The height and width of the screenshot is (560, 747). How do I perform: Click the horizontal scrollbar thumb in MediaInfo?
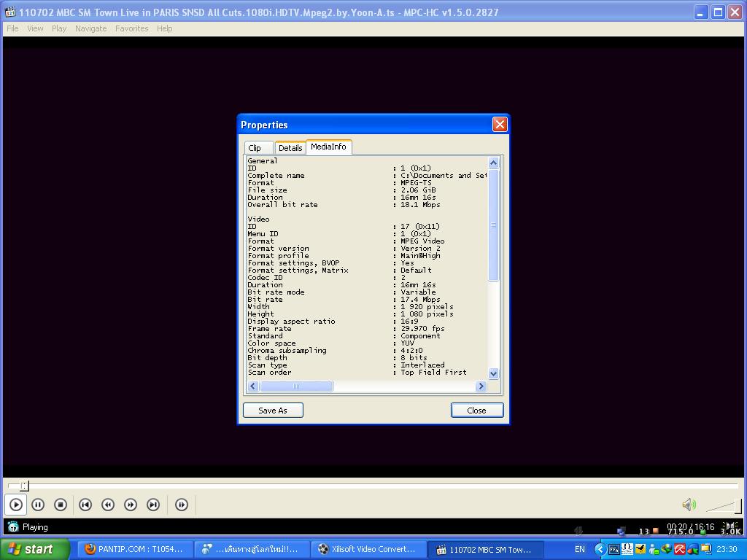click(296, 386)
